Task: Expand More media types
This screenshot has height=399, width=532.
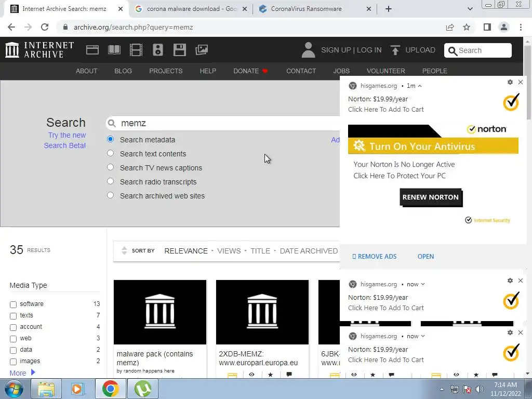Action: pos(22,373)
